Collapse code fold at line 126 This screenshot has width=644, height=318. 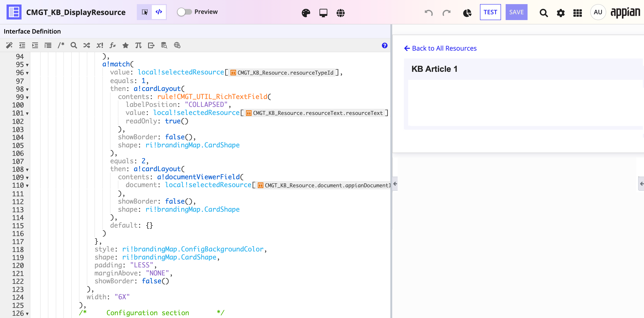click(27, 314)
